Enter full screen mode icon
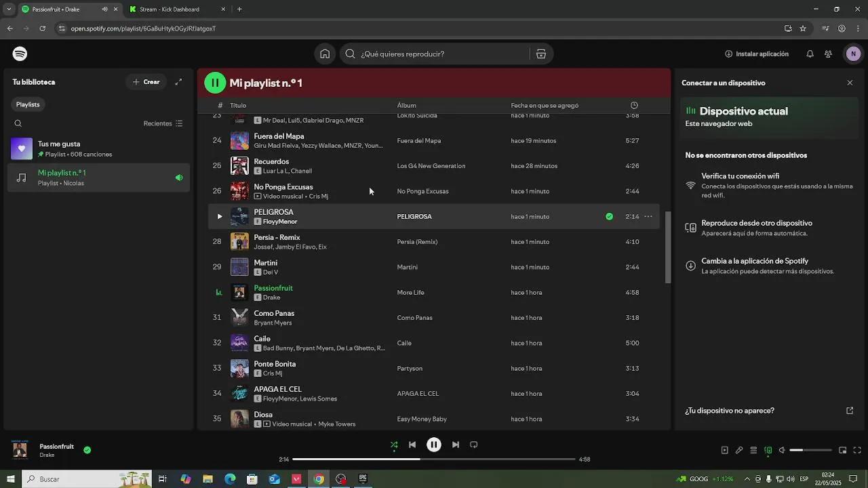The width and height of the screenshot is (868, 488). pos(857,451)
